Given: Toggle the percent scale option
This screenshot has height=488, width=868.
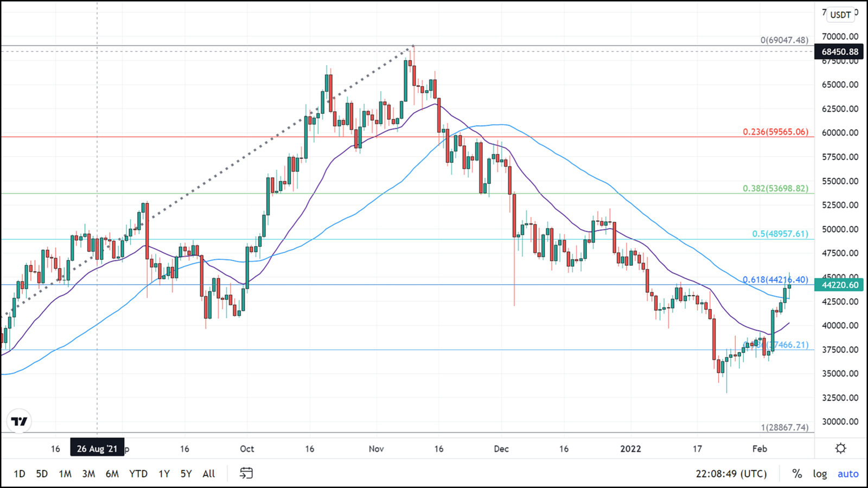Looking at the screenshot, I should tap(796, 473).
